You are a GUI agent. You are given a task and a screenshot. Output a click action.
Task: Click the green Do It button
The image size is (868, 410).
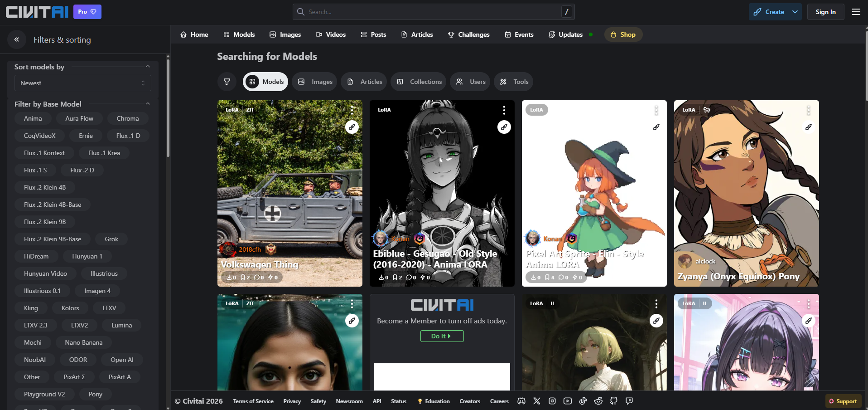[442, 336]
